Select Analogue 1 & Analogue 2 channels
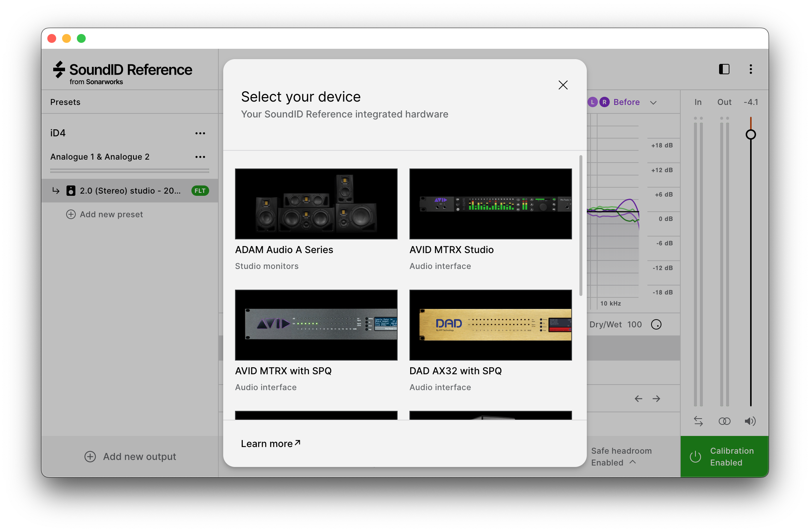This screenshot has width=810, height=532. [x=100, y=157]
